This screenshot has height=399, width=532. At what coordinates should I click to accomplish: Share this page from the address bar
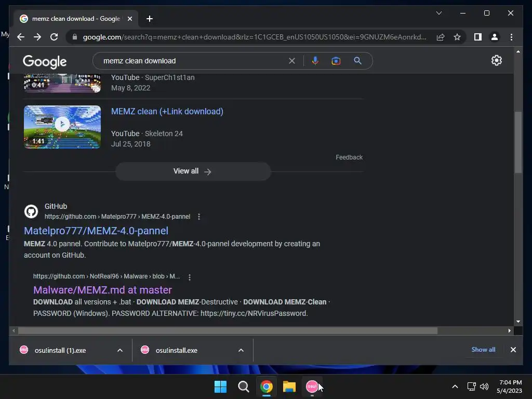click(x=441, y=37)
